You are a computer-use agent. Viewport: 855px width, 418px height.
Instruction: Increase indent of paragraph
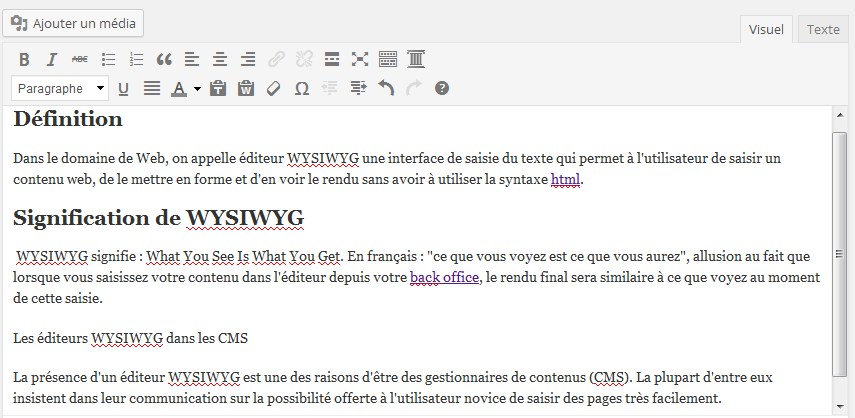358,88
